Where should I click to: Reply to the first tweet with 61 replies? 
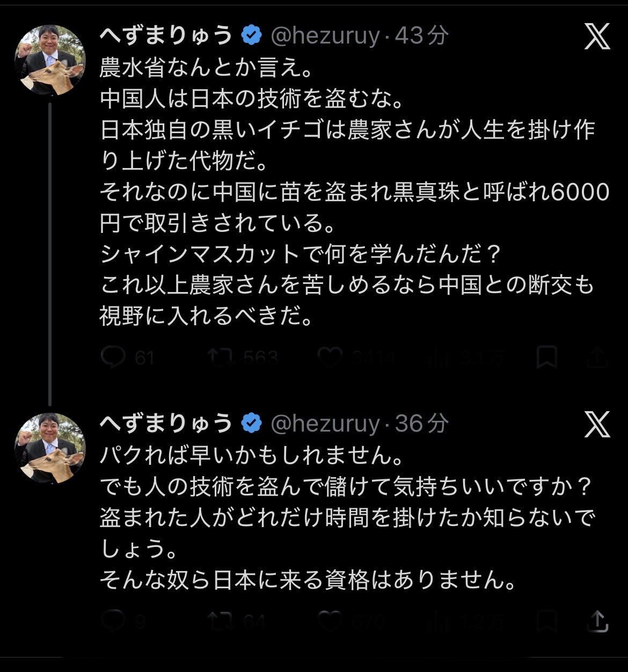tap(113, 357)
